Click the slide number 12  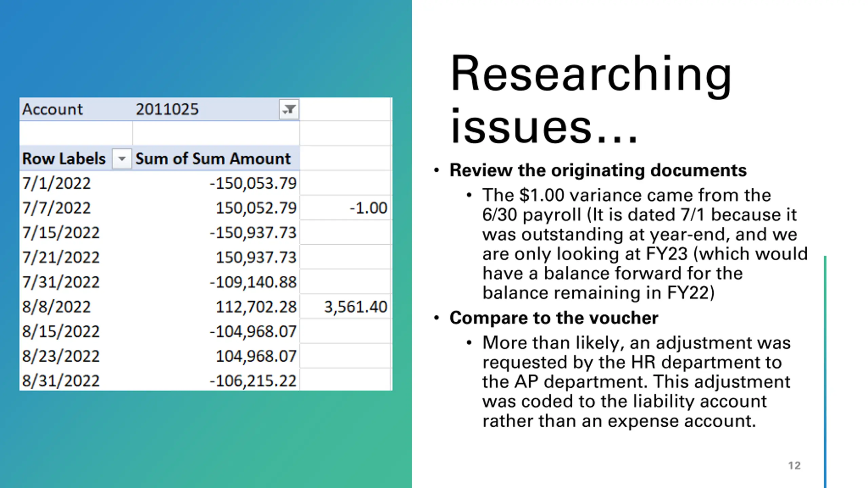(794, 466)
